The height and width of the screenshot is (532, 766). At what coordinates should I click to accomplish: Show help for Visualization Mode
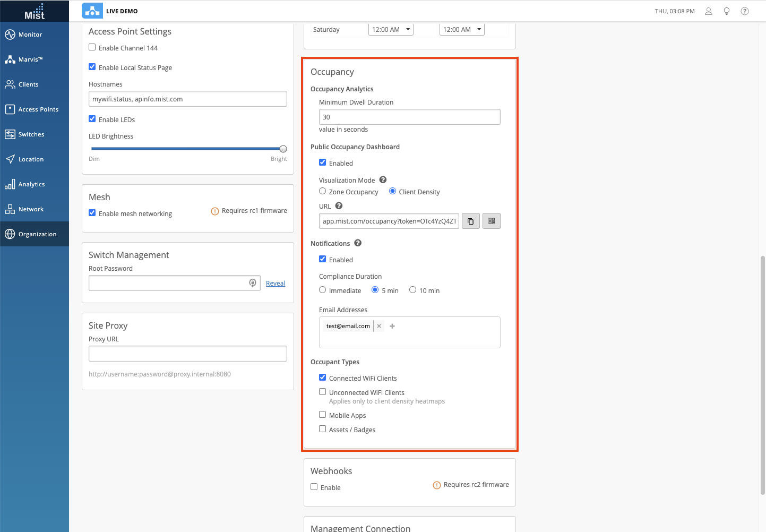tap(383, 180)
